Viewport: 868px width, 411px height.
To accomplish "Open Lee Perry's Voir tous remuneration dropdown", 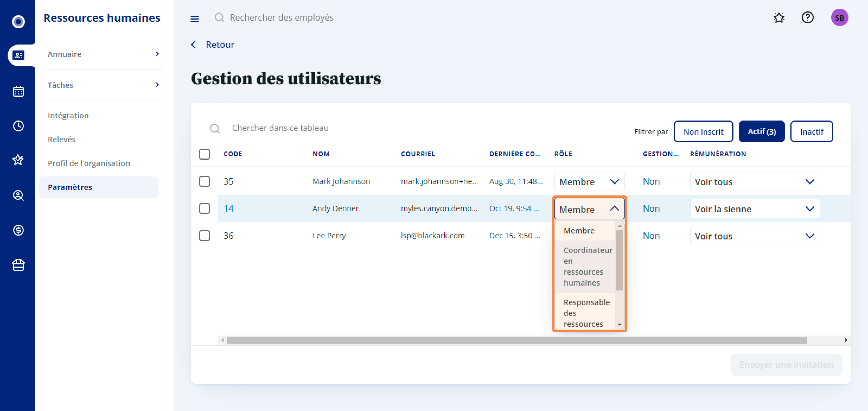I will [x=755, y=236].
